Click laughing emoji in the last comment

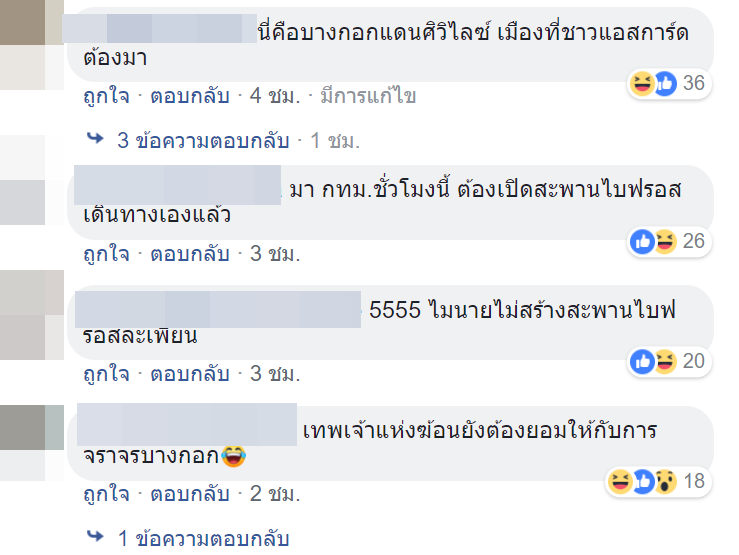click(233, 456)
